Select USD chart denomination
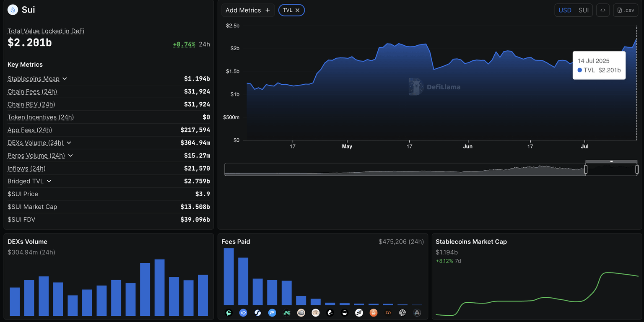Viewport: 644px width, 322px height. coord(565,10)
